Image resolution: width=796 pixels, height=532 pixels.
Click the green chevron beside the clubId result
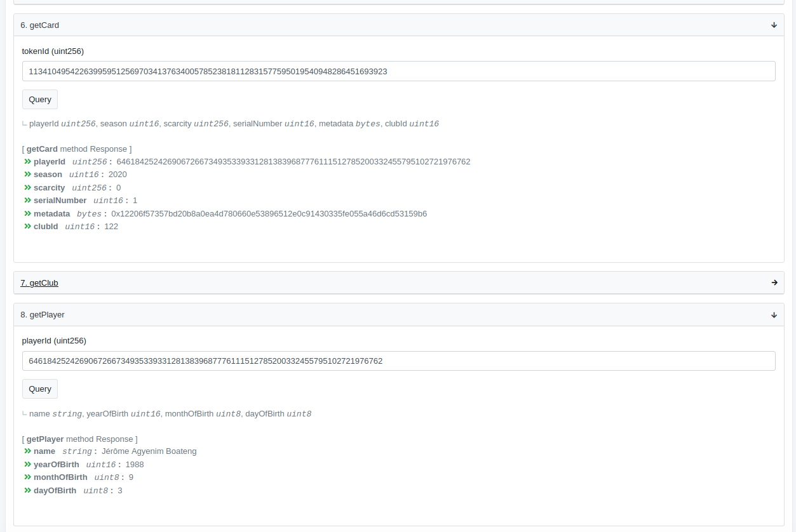(x=28, y=227)
